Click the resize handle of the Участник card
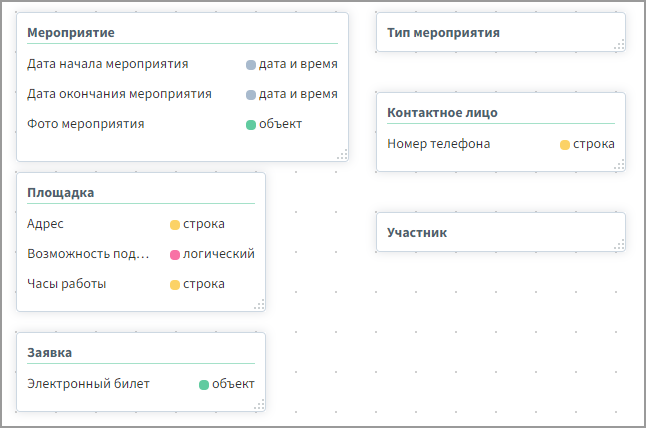 pos(619,246)
